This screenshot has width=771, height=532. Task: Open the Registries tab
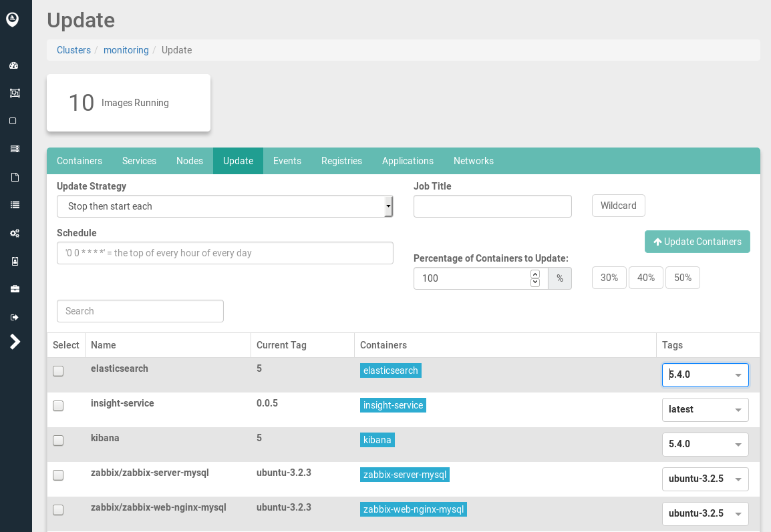coord(341,161)
